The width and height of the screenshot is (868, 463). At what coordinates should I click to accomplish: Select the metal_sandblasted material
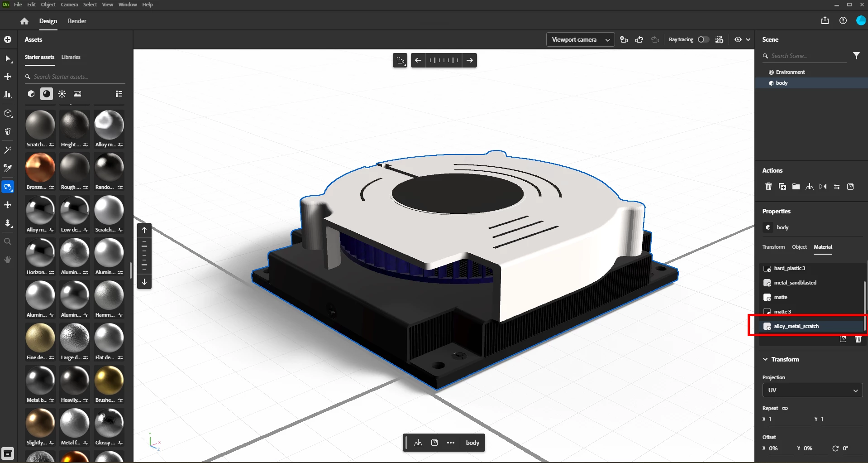tap(811, 283)
